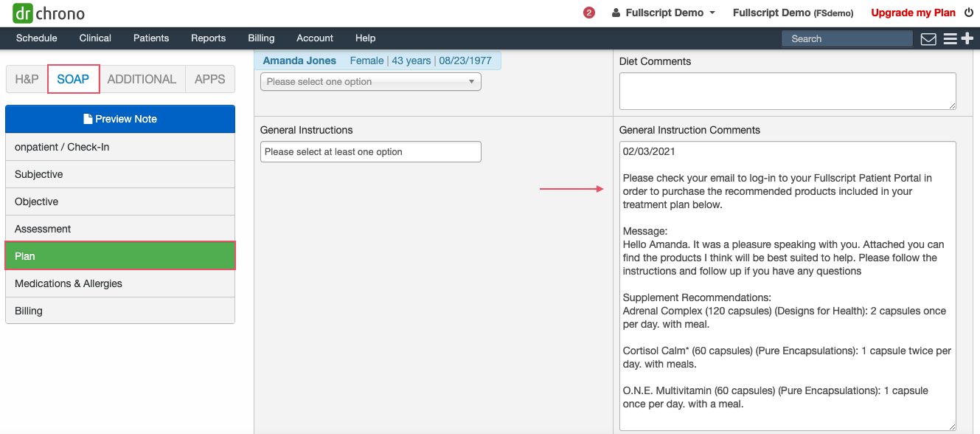Click the 'General Instructions' label

coord(307,130)
